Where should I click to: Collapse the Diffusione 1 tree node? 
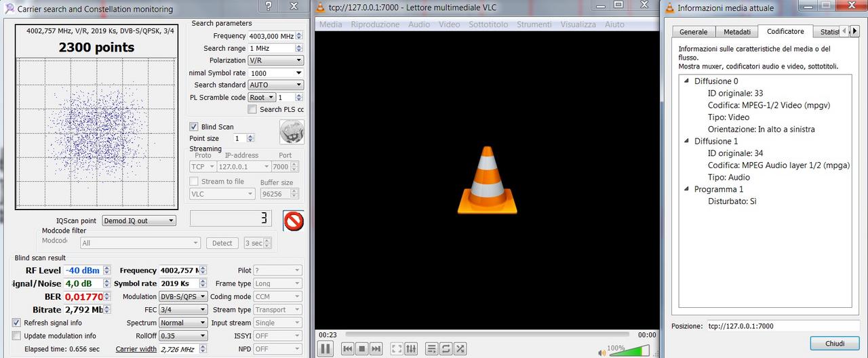(686, 141)
